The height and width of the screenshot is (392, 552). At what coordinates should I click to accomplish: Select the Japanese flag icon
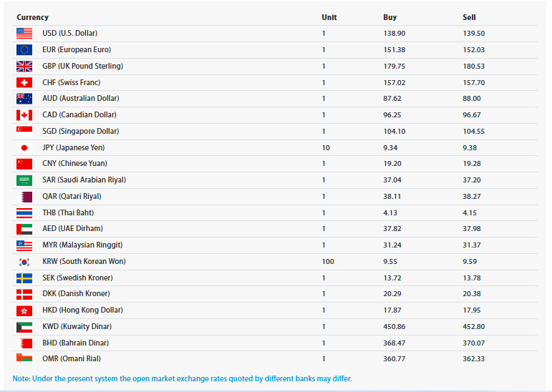coord(24,147)
